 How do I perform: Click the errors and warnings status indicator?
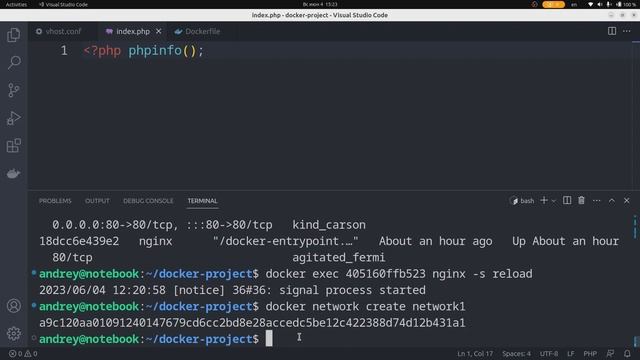click(23, 353)
